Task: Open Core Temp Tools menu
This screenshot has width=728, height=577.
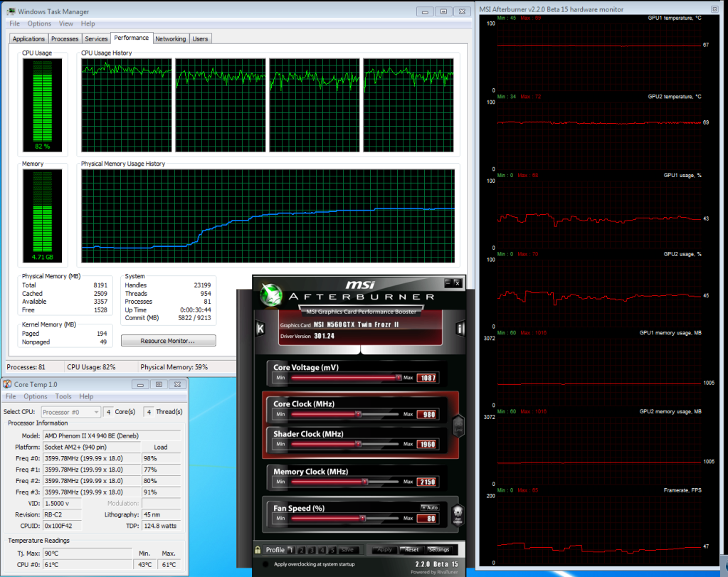Action: point(63,396)
